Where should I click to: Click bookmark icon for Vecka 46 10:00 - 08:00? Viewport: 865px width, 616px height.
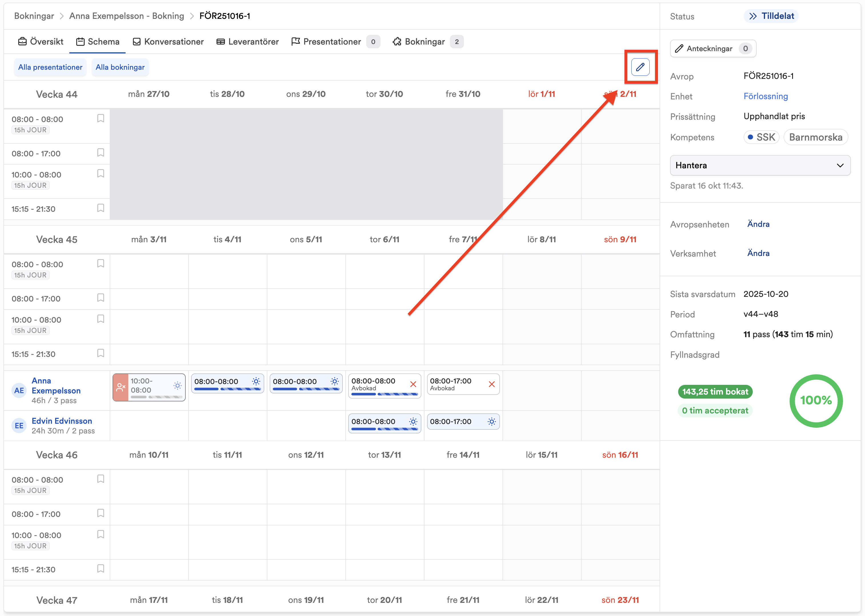pos(101,535)
